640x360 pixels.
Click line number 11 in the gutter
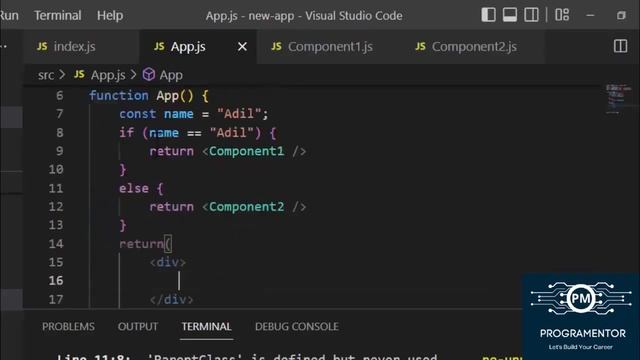(56, 188)
